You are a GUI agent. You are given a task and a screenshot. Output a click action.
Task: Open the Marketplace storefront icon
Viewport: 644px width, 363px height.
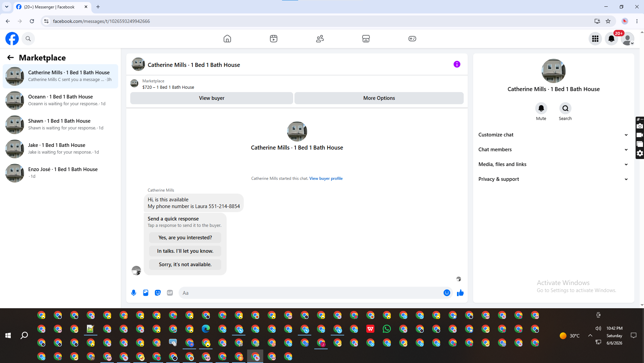pyautogui.click(x=366, y=39)
